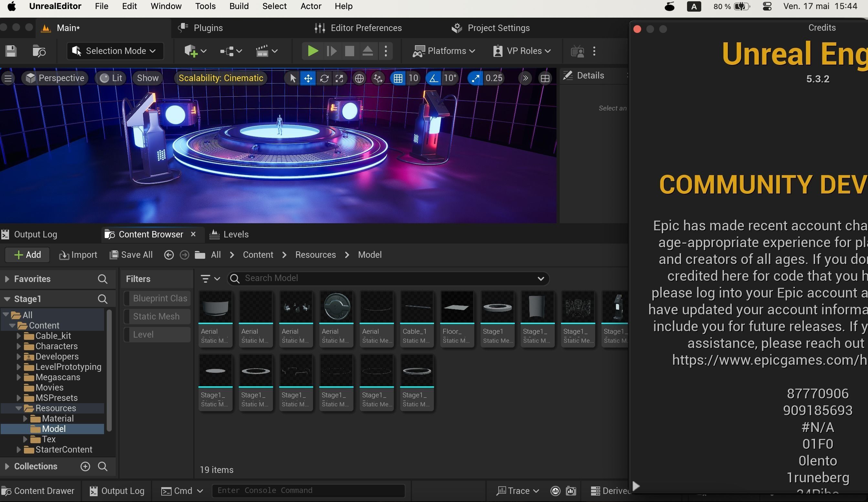Go back with Content Browser history arrow

(169, 255)
